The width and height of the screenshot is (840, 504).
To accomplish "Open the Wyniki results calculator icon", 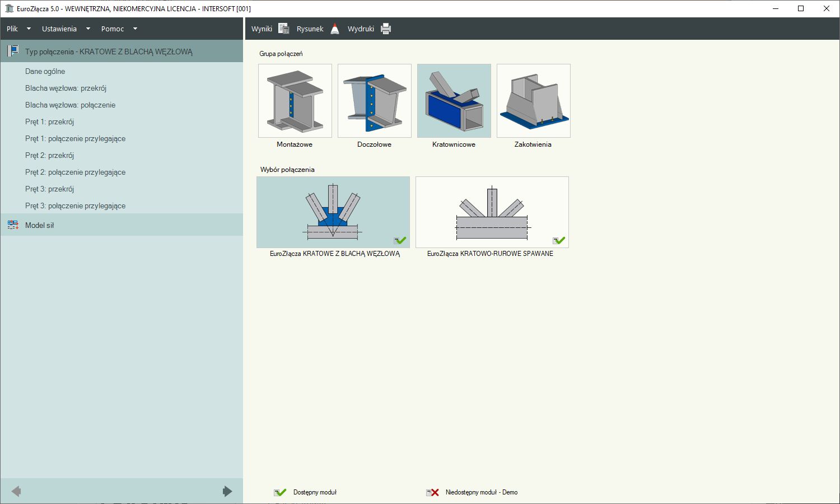I will (284, 29).
